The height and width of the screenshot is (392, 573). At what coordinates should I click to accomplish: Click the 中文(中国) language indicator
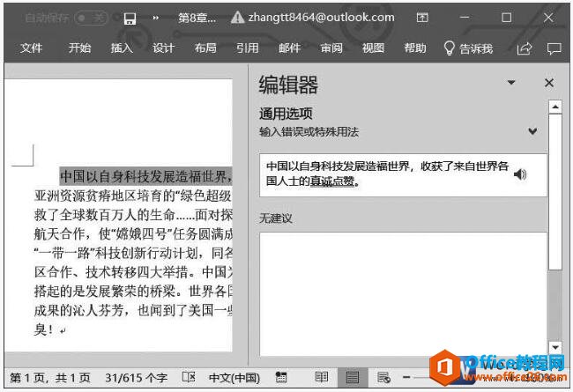pos(233,377)
